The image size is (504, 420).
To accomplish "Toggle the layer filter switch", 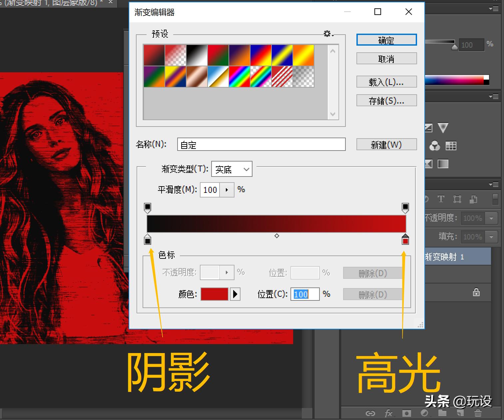I will 495,199.
